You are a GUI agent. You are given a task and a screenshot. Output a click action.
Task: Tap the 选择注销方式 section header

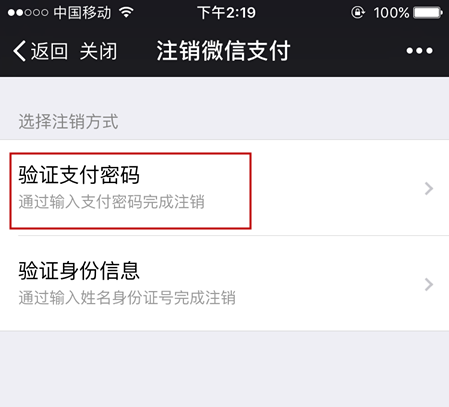coord(68,121)
